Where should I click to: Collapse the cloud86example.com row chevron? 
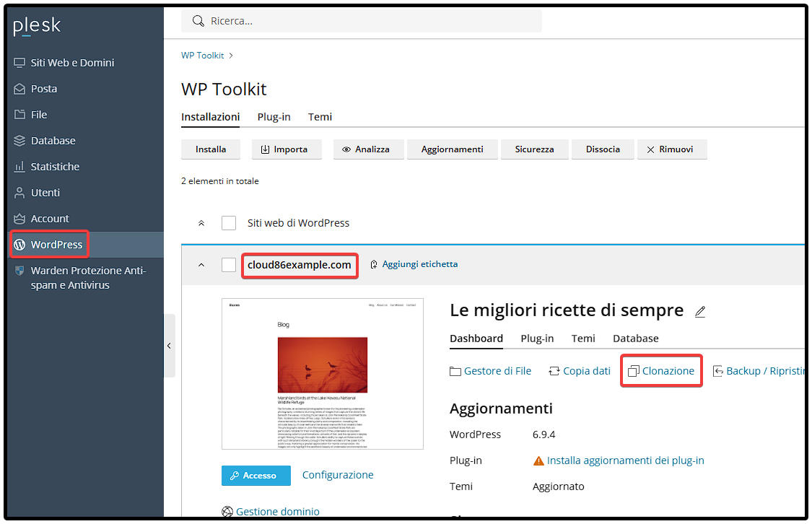tap(201, 265)
